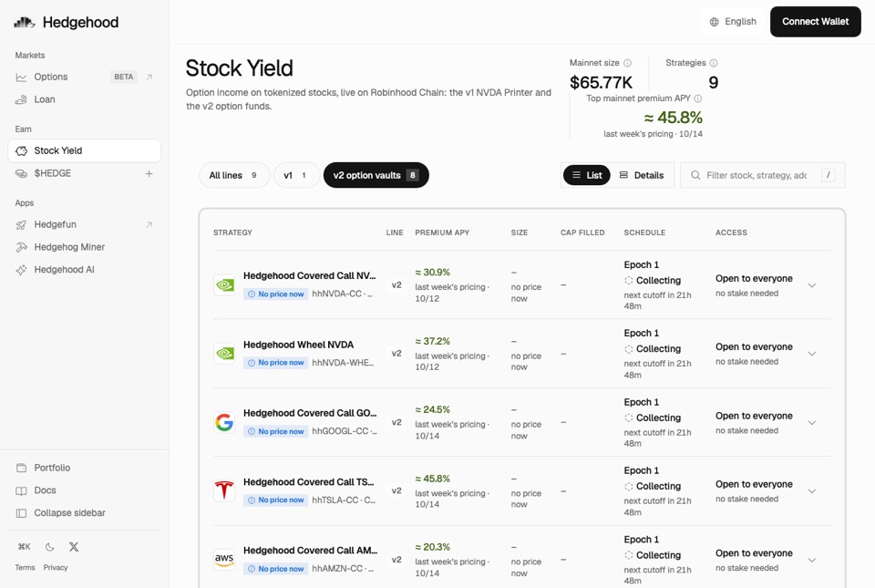This screenshot has height=588, width=875.
Task: Open Hedgehog Miner app
Action: (84, 247)
